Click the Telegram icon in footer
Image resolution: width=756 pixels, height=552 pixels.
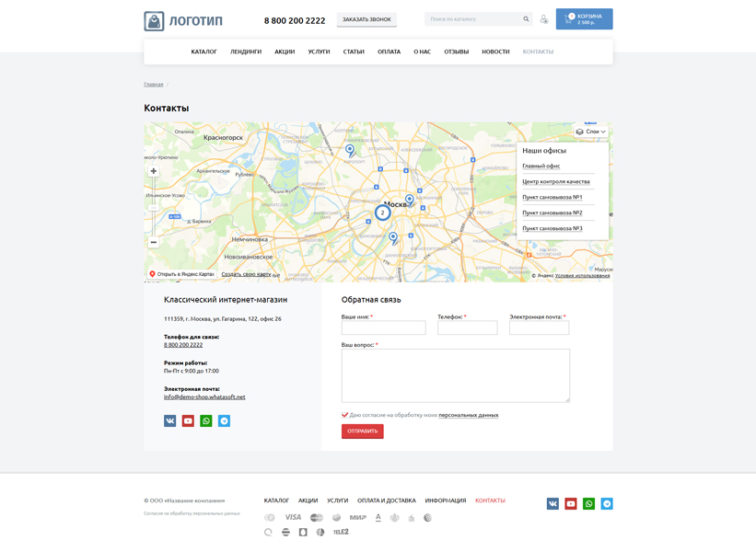[607, 503]
